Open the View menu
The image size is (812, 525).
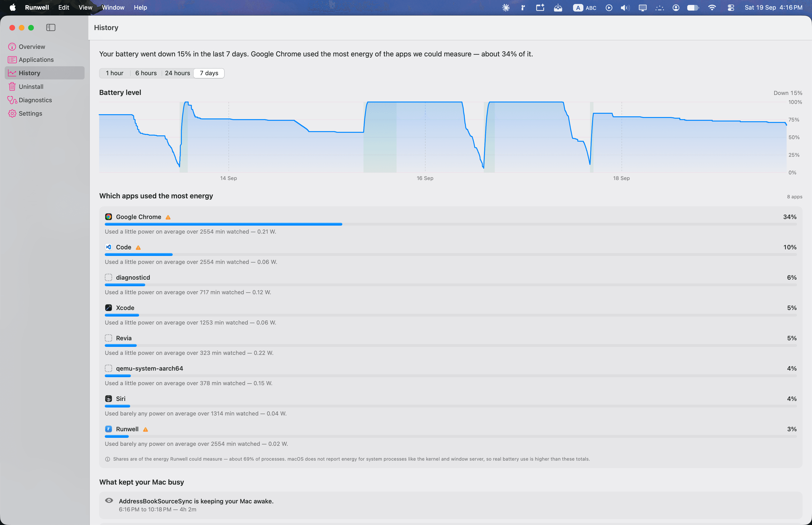point(85,8)
